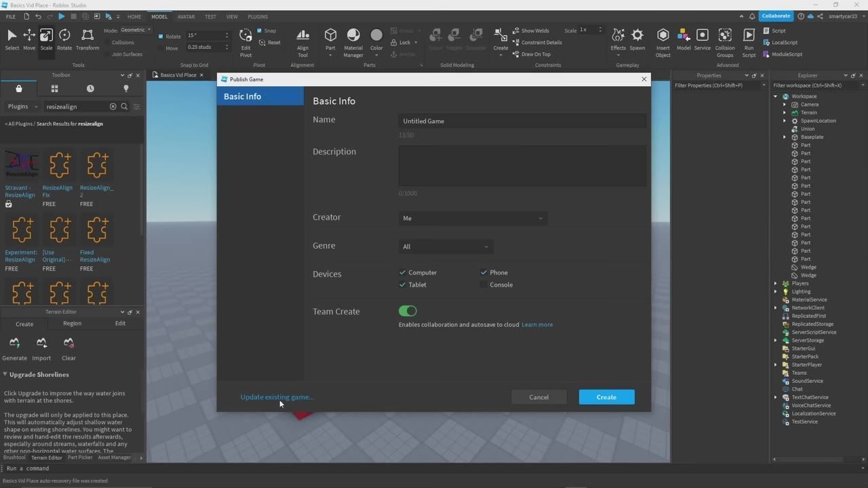Toggle the Computer device checkbox

pyautogui.click(x=402, y=272)
